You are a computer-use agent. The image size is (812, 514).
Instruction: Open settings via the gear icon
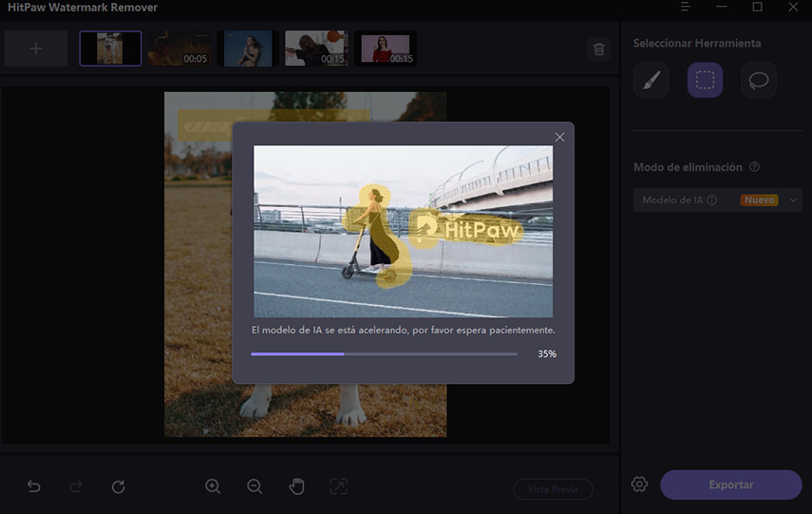click(x=639, y=484)
